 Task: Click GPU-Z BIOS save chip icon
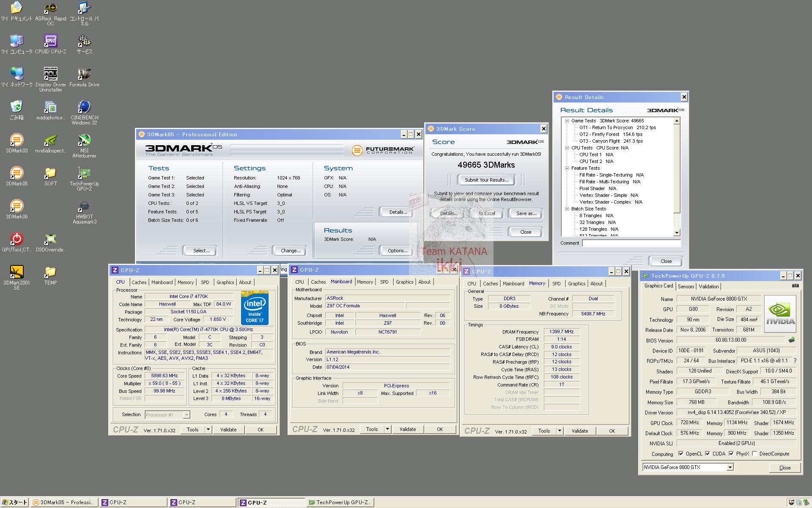click(792, 340)
